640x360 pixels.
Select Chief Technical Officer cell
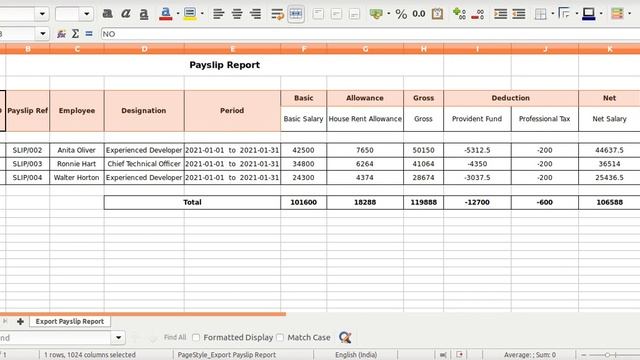pyautogui.click(x=144, y=164)
